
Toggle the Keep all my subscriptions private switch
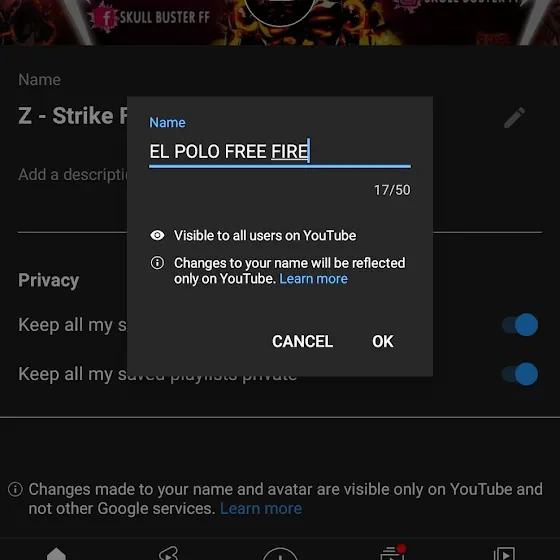coord(520,325)
